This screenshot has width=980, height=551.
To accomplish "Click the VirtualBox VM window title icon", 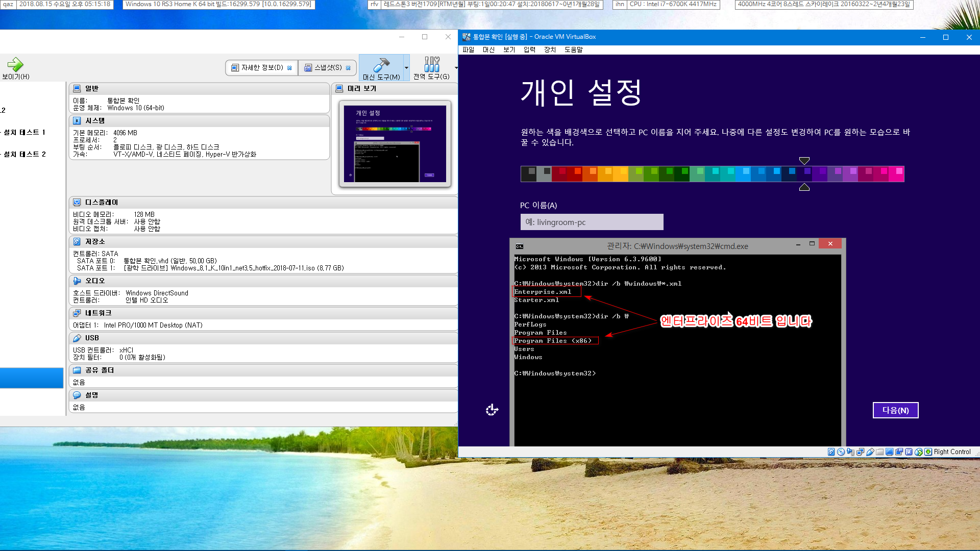I will 466,37.
